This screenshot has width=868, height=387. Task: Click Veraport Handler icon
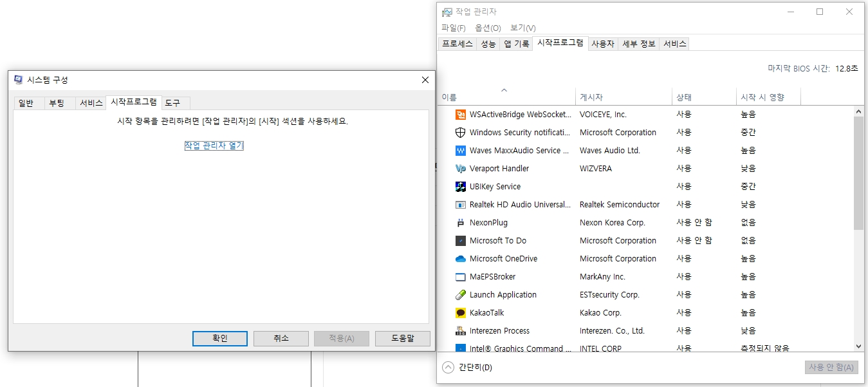point(460,169)
